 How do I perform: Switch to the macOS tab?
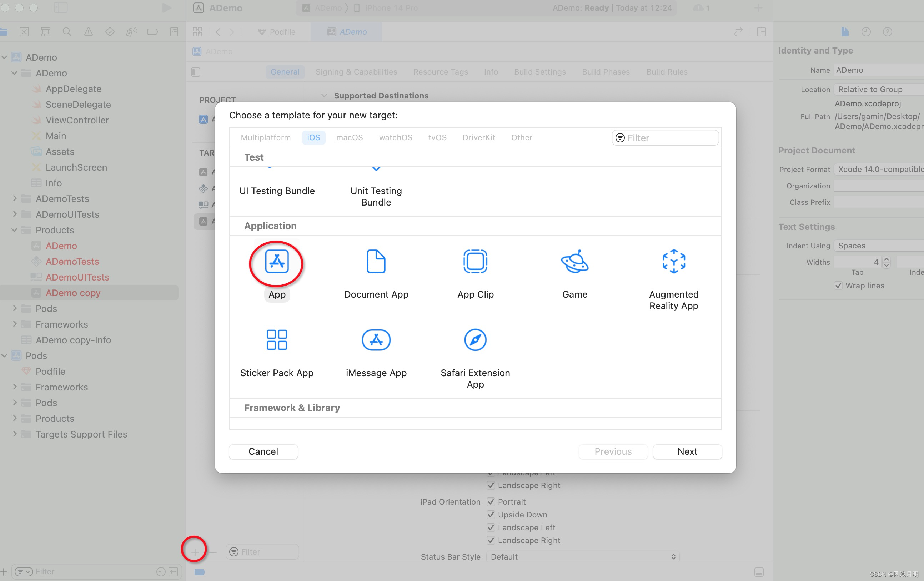pos(349,137)
